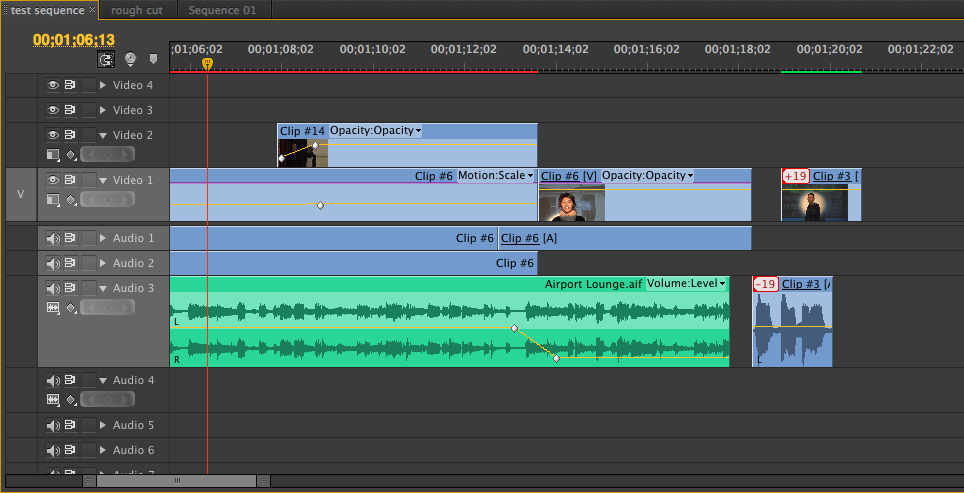This screenshot has height=493, width=964.
Task: Open Show Keyframes menu on Audio 3
Action: pyautogui.click(x=71, y=307)
